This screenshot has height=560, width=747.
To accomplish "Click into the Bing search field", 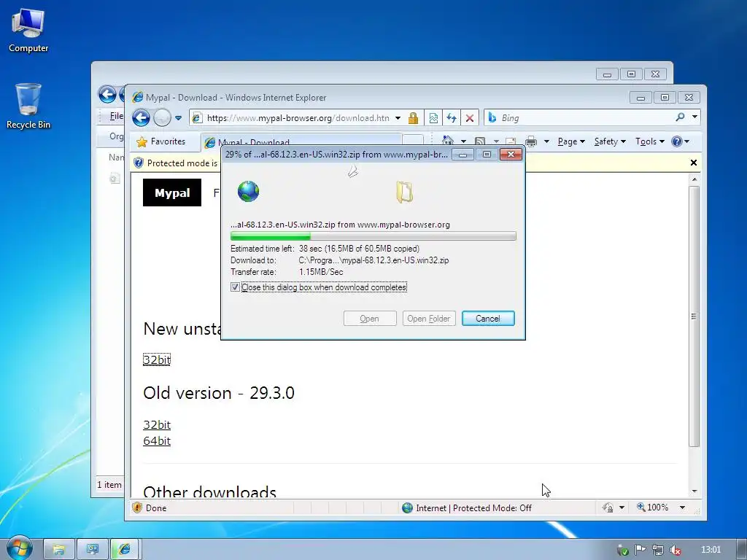I will pos(586,118).
